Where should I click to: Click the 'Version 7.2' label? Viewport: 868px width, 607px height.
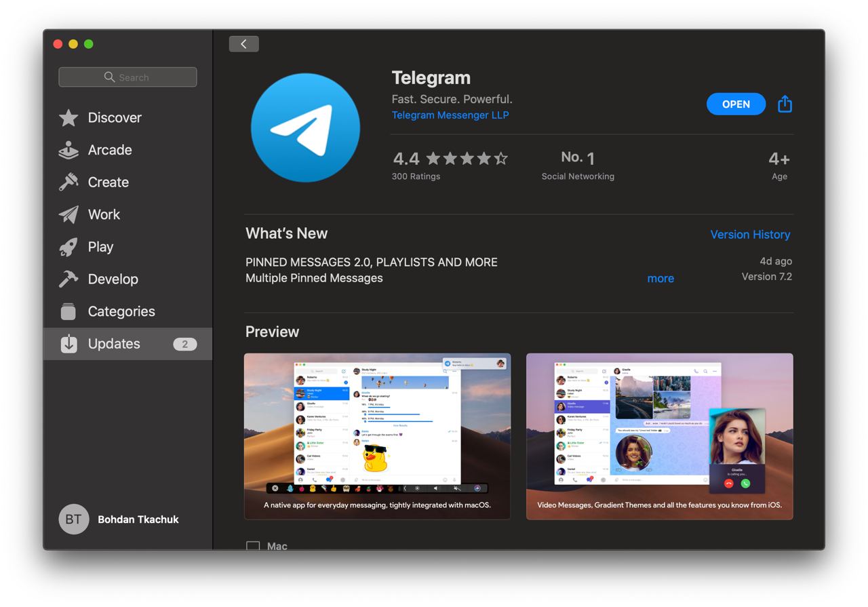(x=767, y=277)
